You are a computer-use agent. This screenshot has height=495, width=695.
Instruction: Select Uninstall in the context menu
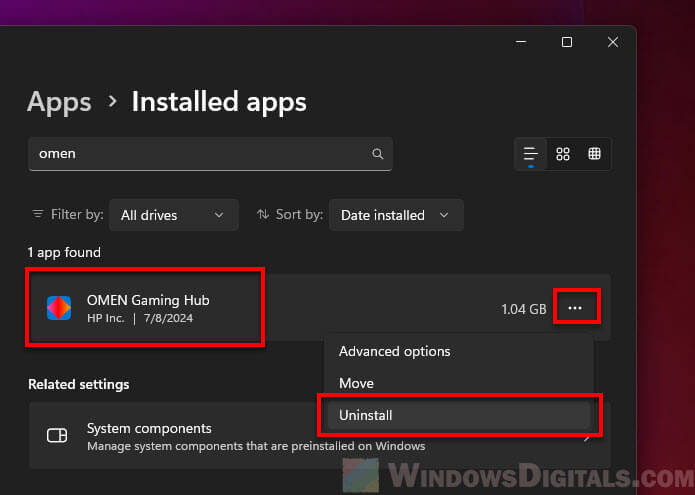point(458,415)
